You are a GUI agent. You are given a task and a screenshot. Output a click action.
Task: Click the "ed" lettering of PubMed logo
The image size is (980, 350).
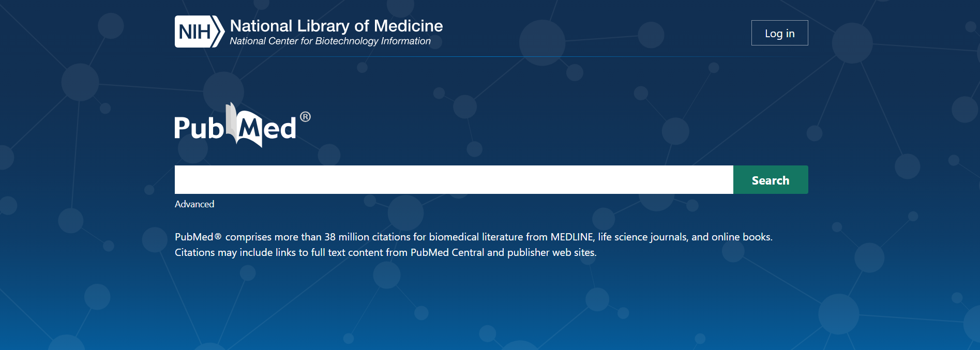(279, 129)
